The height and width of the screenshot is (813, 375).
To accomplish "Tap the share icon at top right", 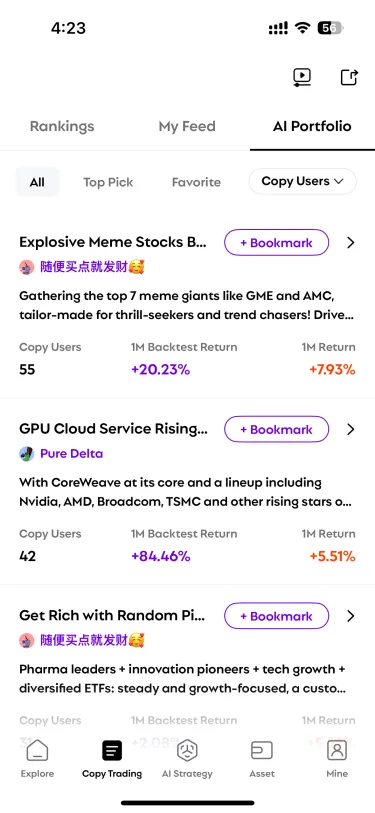I will pos(349,78).
